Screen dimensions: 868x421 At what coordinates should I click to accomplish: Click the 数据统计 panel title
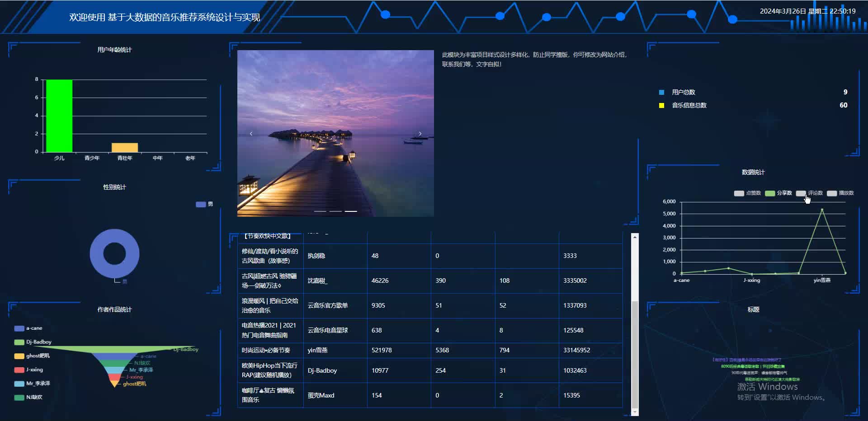pos(753,172)
